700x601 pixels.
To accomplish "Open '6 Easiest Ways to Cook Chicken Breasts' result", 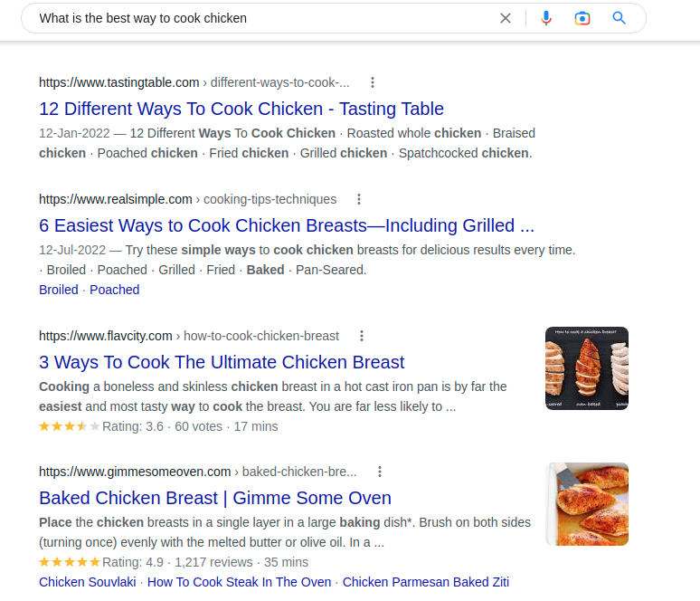I will [287, 225].
